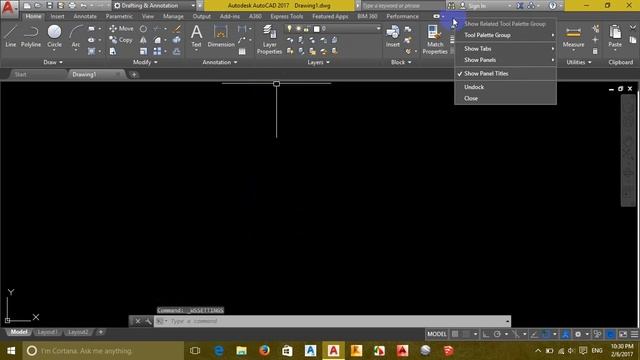Switch to the Manage ribbon tab
The image size is (640, 360).
coord(173,16)
